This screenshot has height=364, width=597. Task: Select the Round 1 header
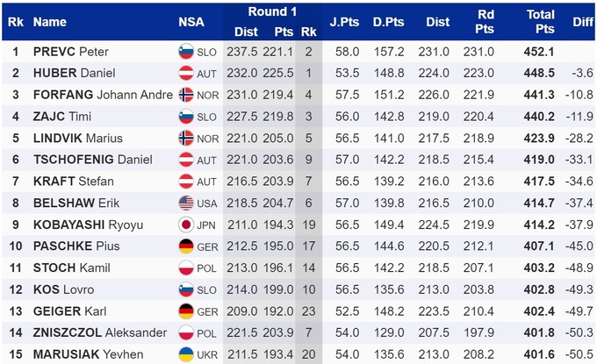[272, 11]
